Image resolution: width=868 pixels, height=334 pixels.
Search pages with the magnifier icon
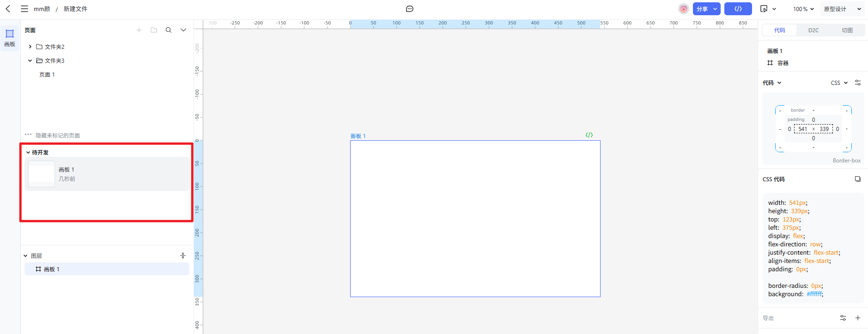(169, 30)
